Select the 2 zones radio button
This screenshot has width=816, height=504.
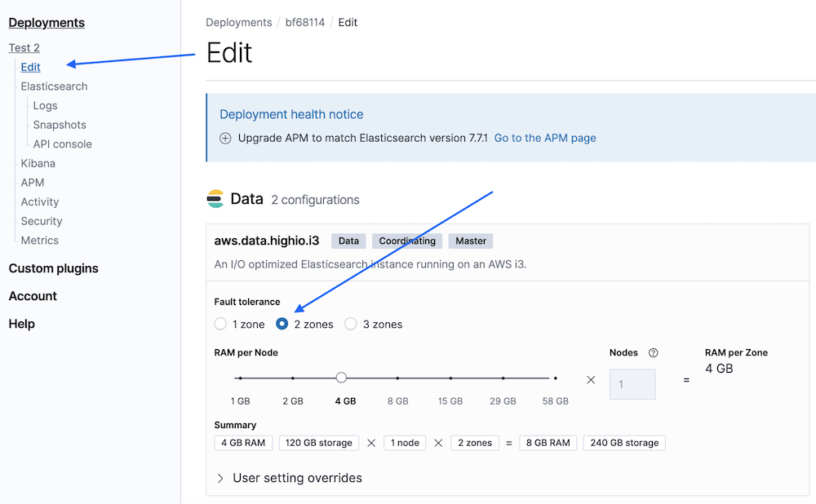[282, 324]
